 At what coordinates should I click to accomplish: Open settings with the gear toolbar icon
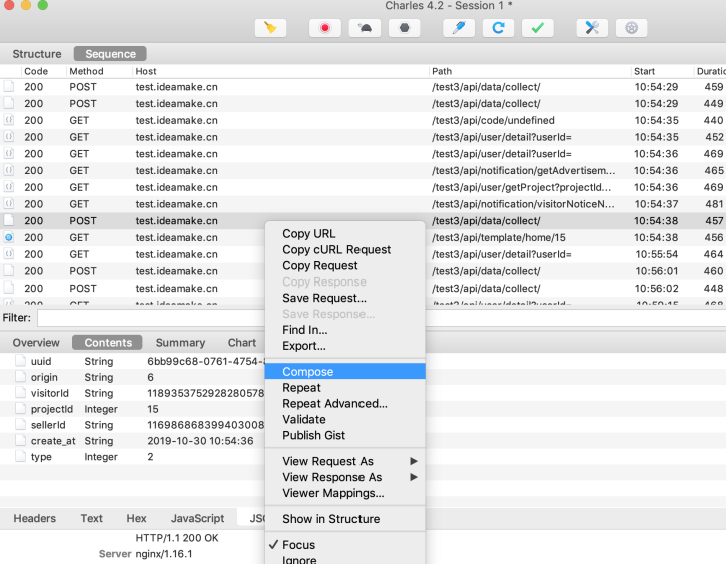pos(631,28)
